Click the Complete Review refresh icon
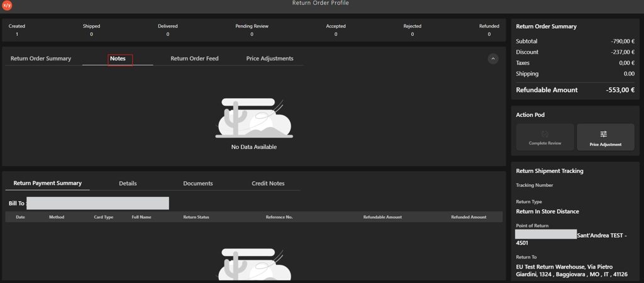The image size is (644, 283). [x=545, y=134]
